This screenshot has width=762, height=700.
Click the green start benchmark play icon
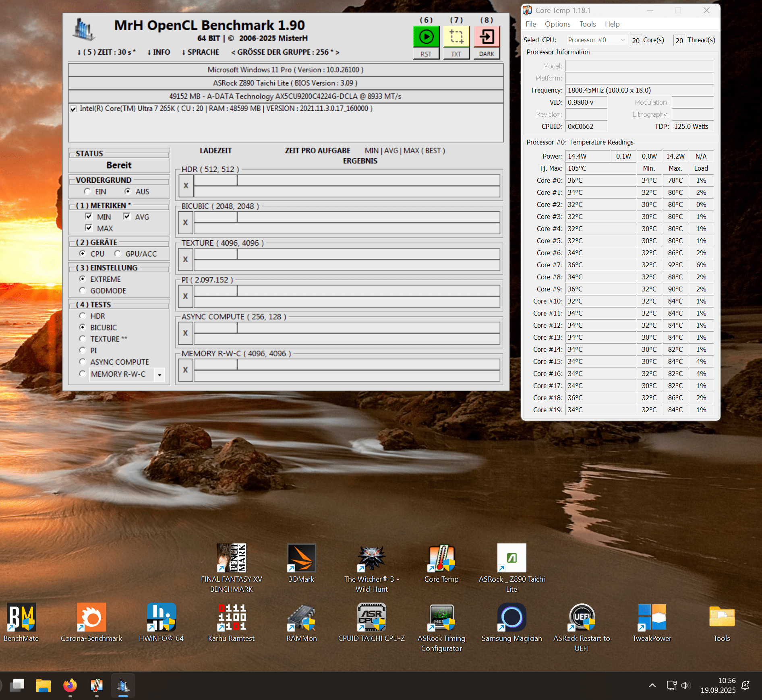click(426, 37)
